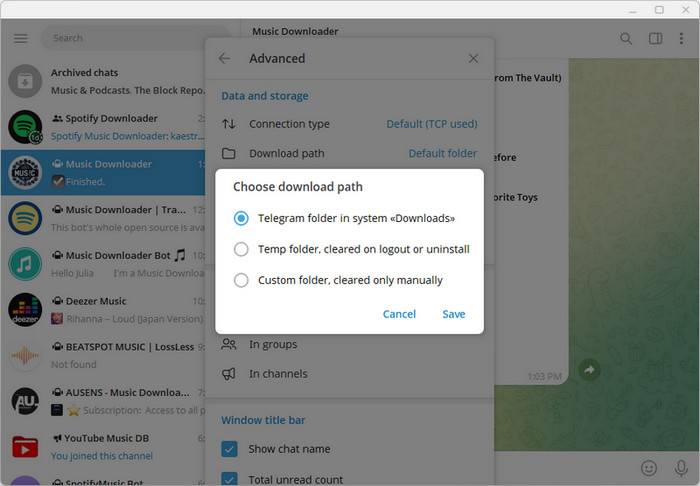The height and width of the screenshot is (486, 700).
Task: Click the Connection type arrows icon
Action: click(229, 124)
